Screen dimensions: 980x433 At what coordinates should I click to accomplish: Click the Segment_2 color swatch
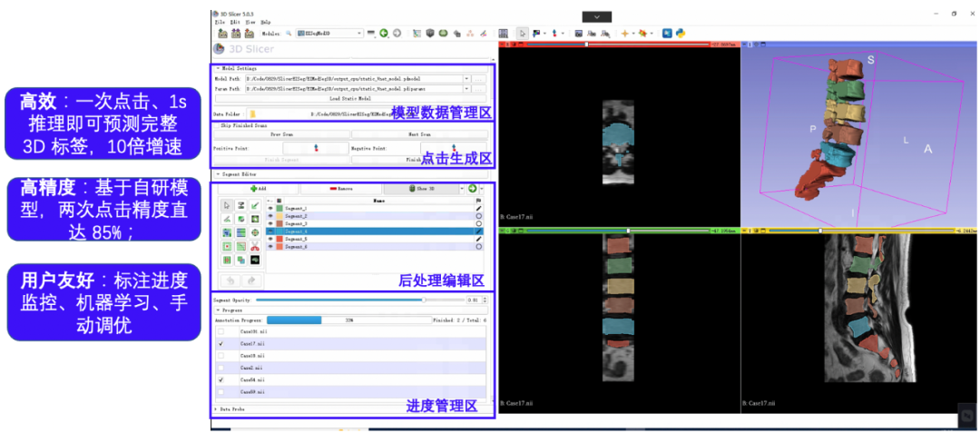tap(279, 215)
